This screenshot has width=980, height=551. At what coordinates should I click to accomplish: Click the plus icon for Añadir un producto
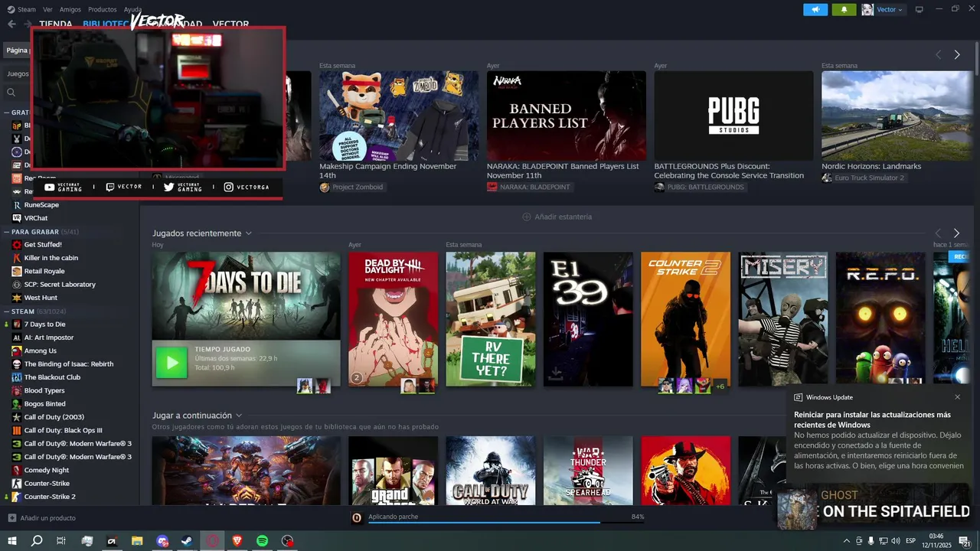11,518
